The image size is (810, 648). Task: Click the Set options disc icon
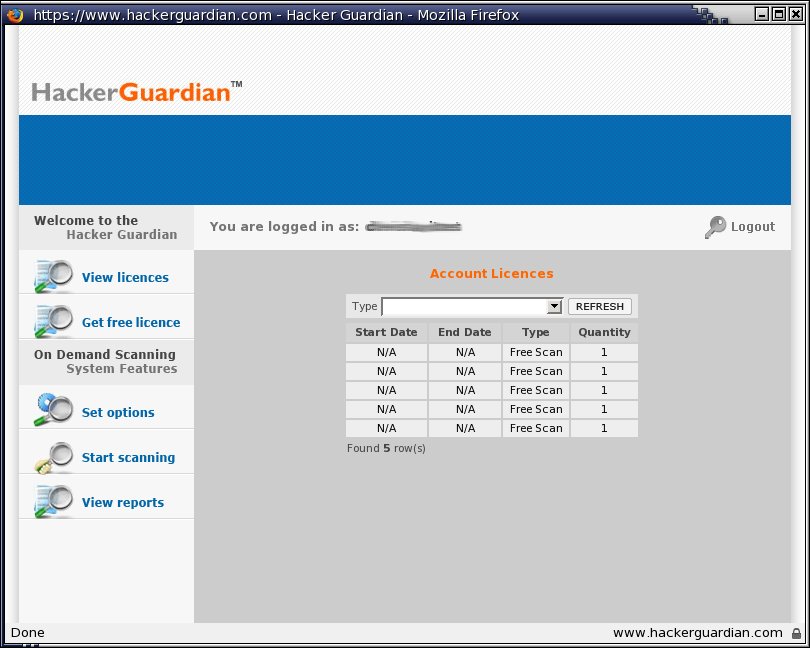coord(54,410)
